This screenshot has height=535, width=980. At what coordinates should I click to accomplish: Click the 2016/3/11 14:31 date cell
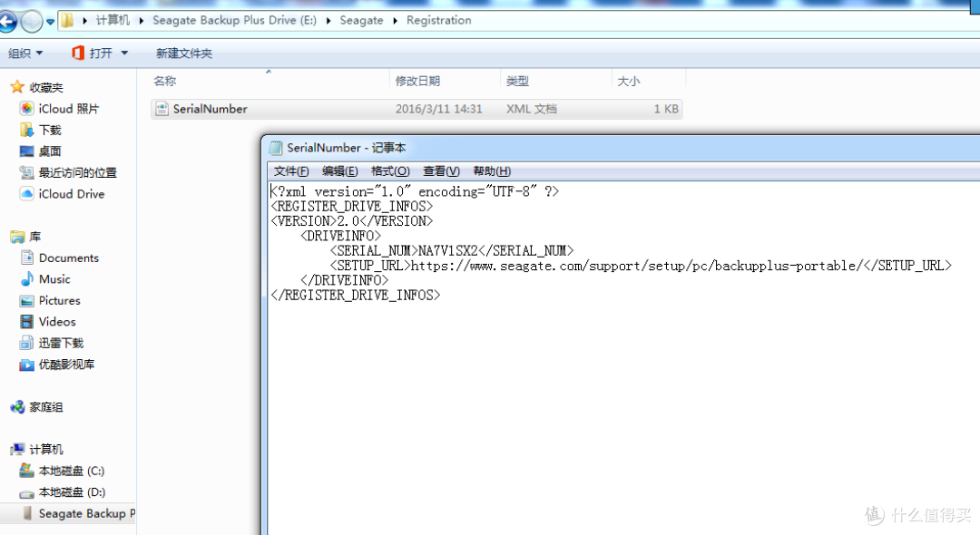tap(439, 109)
